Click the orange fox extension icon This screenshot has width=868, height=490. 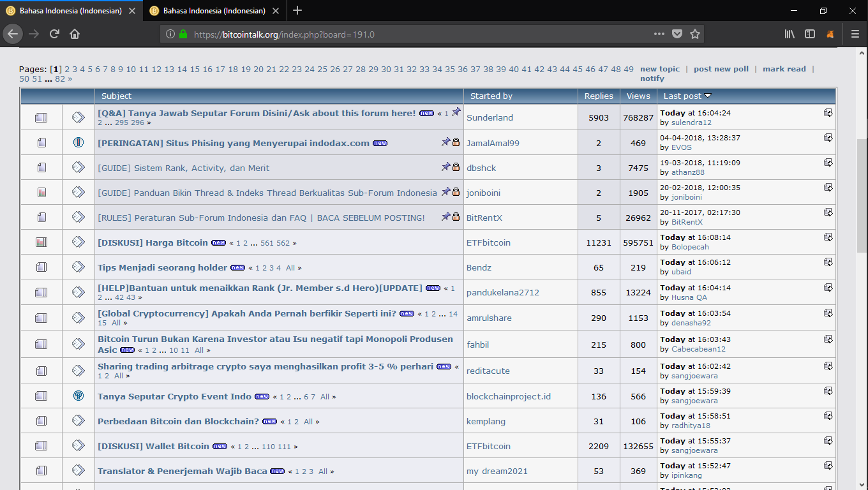tap(830, 34)
